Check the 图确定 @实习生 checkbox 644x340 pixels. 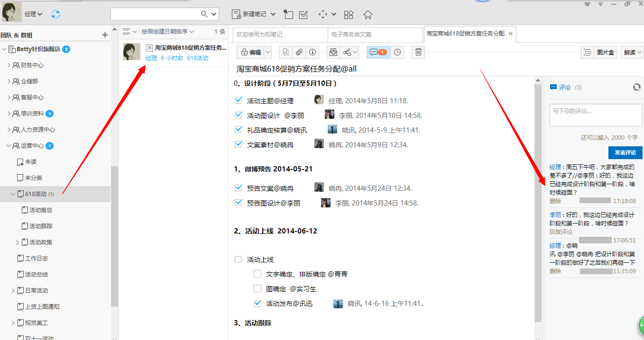click(258, 288)
